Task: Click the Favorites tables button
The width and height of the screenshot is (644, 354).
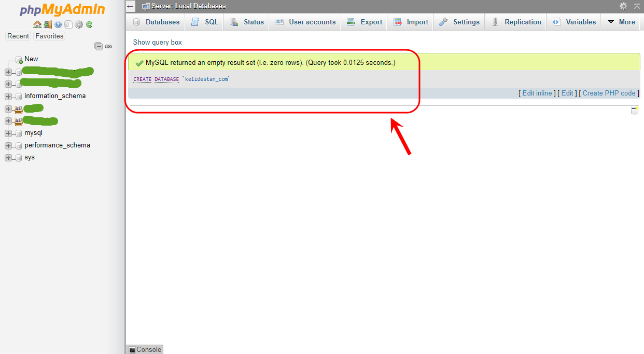Action: coord(49,36)
